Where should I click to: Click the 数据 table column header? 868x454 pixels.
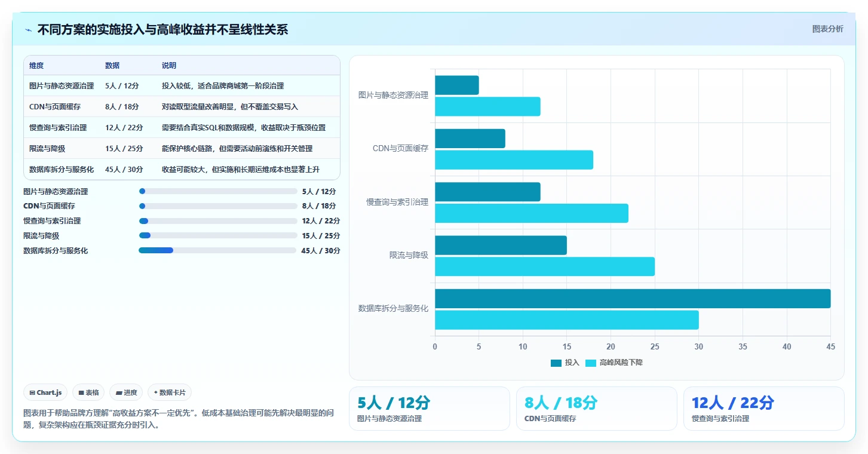coord(112,66)
